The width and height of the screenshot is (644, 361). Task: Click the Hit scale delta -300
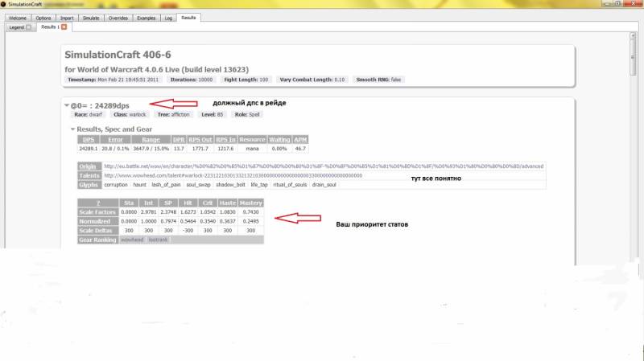pyautogui.click(x=188, y=231)
